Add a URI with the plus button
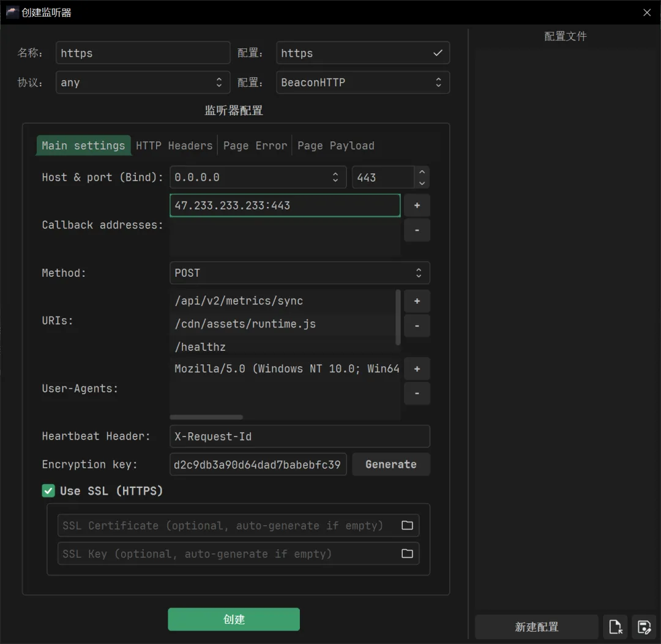 (x=417, y=301)
